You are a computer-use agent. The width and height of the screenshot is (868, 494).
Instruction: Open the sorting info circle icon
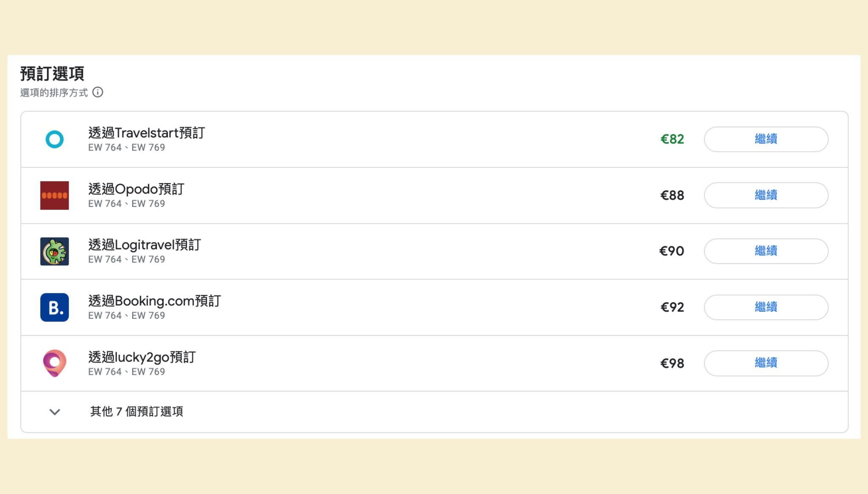(x=98, y=92)
